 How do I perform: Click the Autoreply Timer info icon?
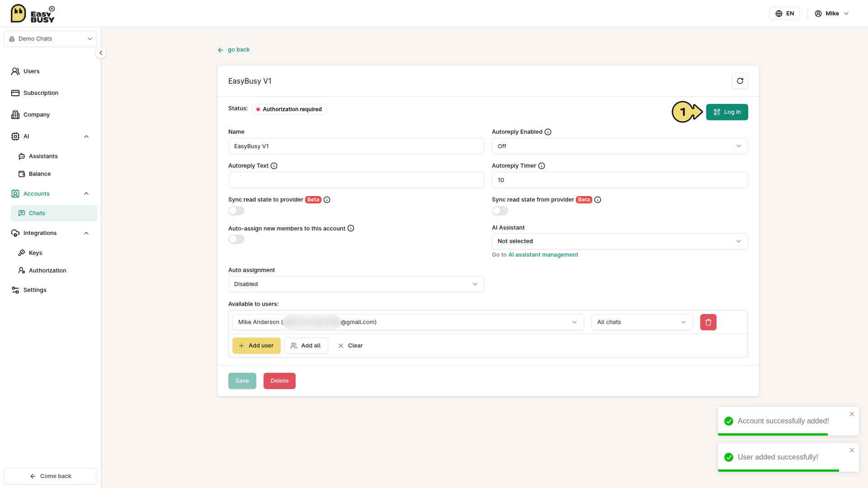[542, 166]
